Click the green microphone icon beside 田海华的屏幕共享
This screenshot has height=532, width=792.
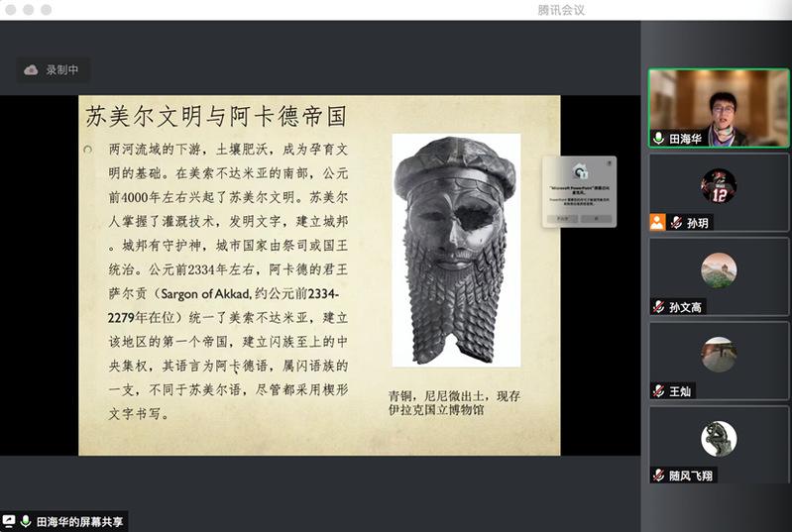pos(26,521)
